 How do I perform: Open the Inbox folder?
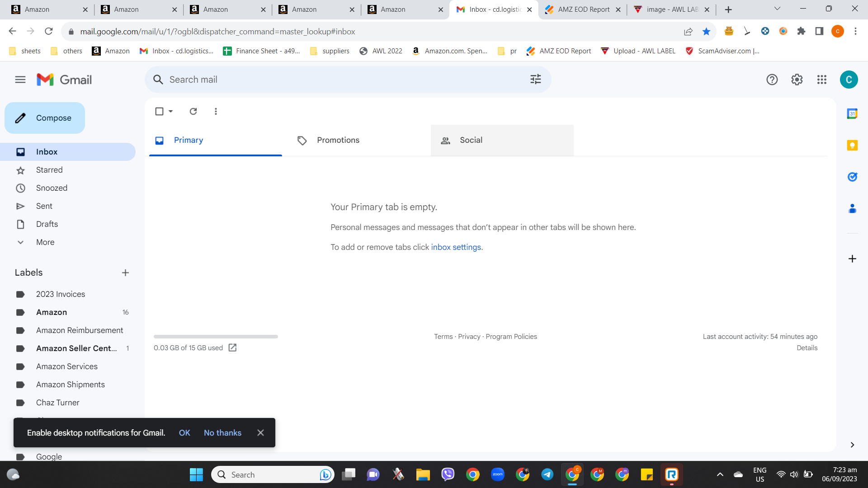coord(68,152)
